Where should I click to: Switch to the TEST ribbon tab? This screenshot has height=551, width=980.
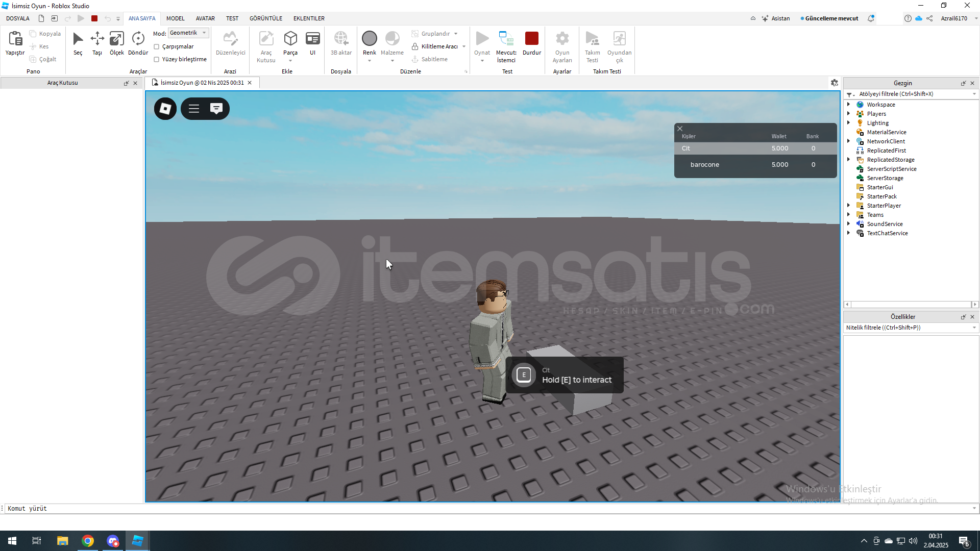click(x=232, y=18)
